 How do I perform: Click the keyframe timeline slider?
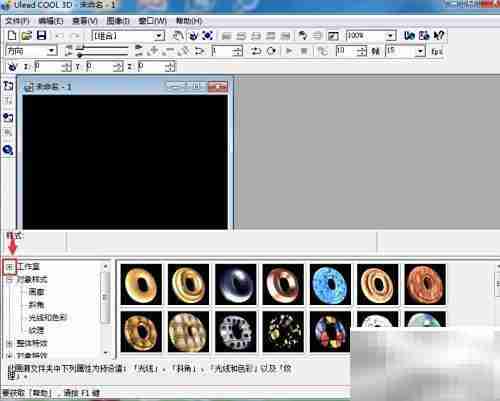coord(102,51)
